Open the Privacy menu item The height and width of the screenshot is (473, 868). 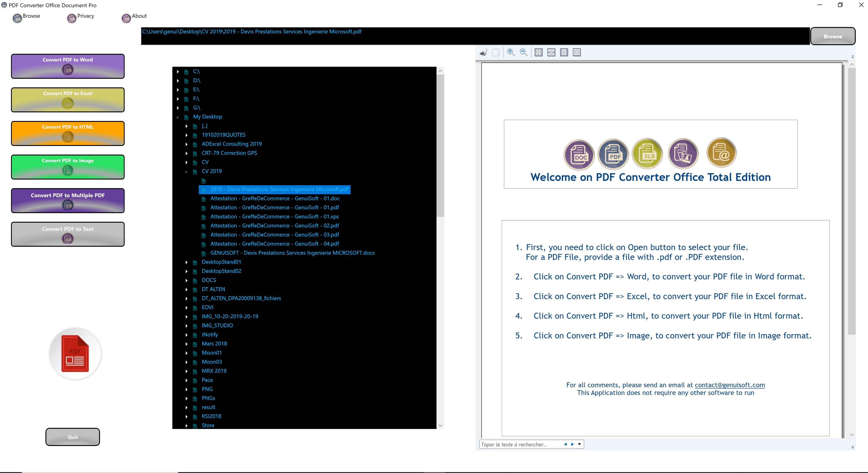[x=85, y=16]
